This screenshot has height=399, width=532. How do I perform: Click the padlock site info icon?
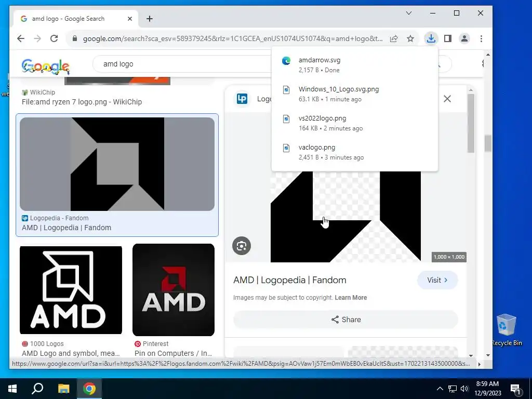point(75,38)
